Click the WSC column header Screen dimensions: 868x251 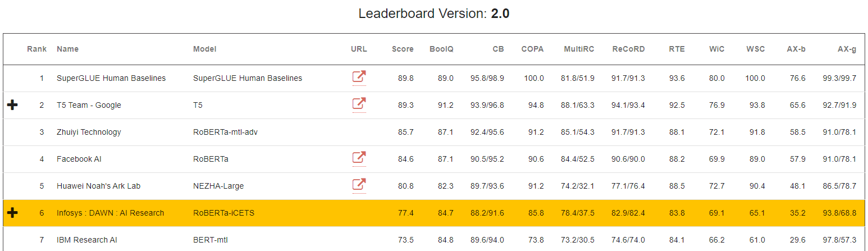(x=755, y=49)
